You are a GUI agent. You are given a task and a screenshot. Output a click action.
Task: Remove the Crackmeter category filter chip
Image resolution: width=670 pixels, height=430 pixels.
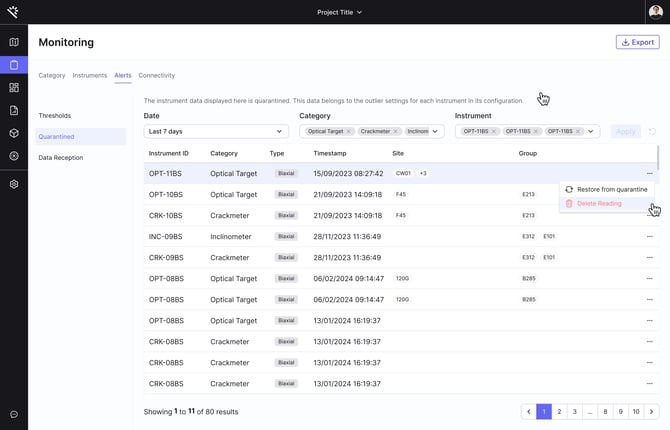coord(396,131)
